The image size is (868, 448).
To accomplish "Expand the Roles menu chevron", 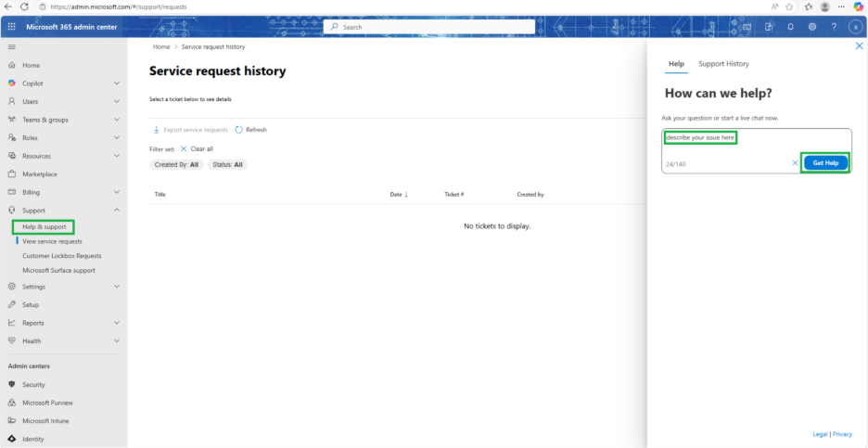I will pyautogui.click(x=116, y=137).
